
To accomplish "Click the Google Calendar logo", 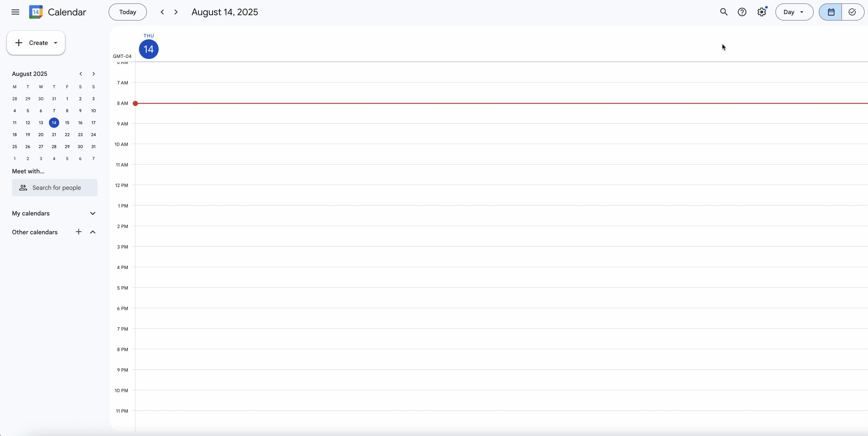I will pyautogui.click(x=36, y=12).
